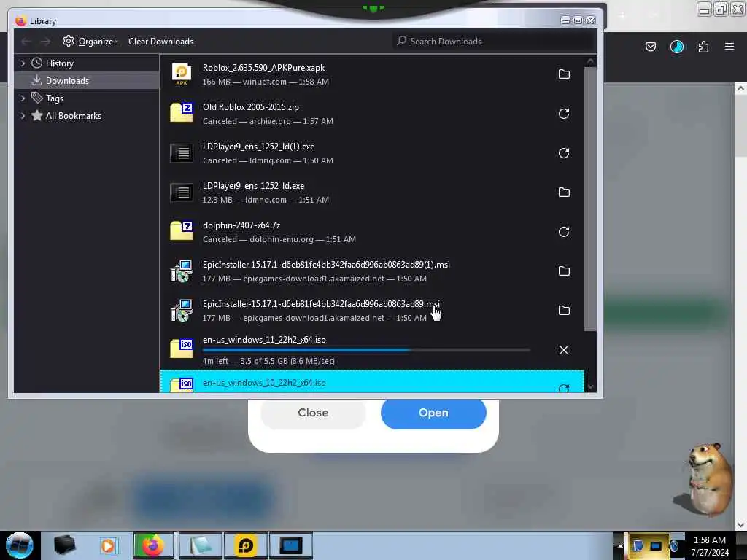Go forward in Library navigation
The height and width of the screenshot is (560, 747).
click(45, 42)
